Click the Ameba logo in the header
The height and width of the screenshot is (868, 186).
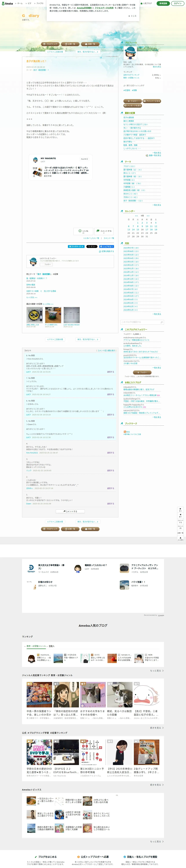[7, 3]
